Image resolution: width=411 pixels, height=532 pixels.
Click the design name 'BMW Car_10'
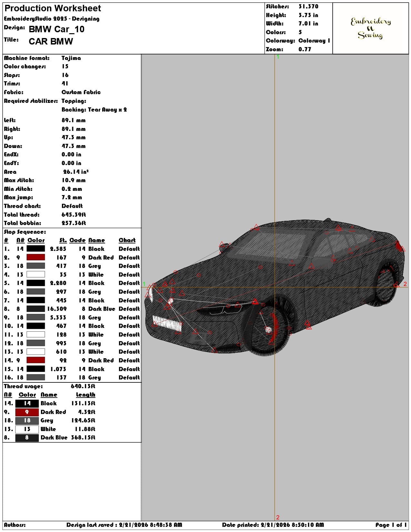(56, 29)
